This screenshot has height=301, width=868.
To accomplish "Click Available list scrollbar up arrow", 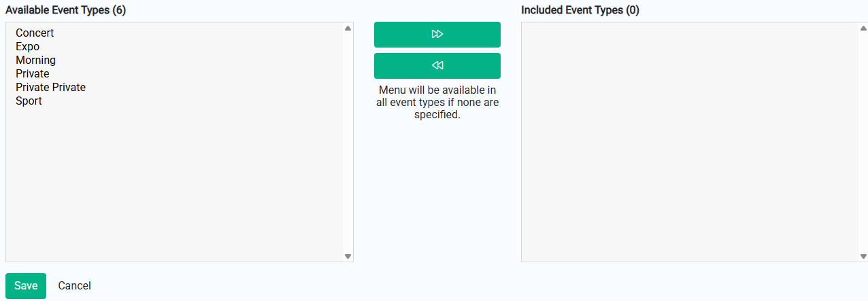I will [348, 29].
